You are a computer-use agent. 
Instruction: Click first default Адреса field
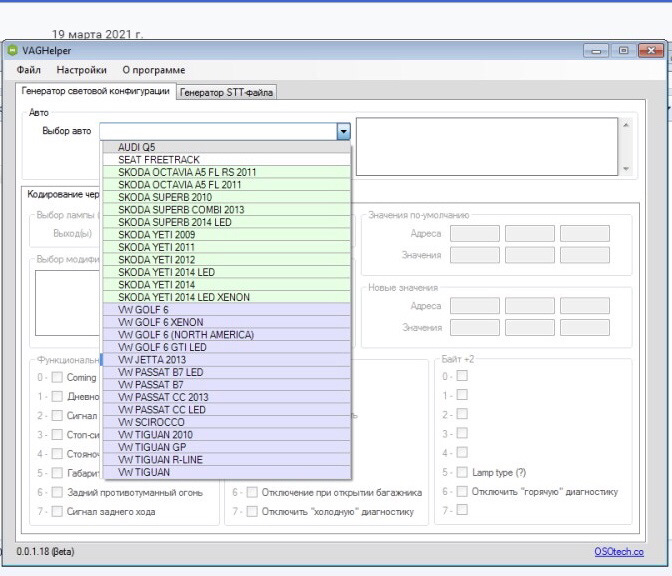[475, 234]
